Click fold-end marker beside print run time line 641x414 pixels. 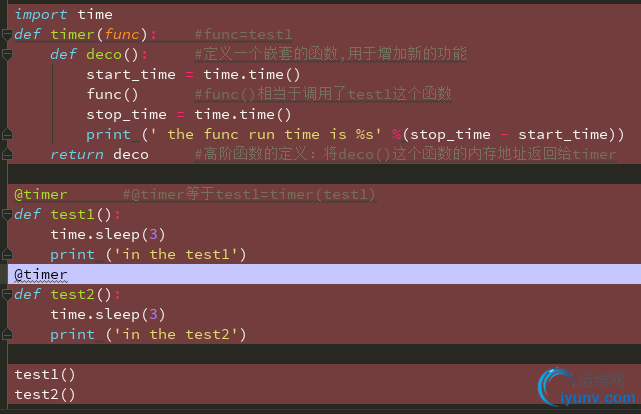pos(5,135)
